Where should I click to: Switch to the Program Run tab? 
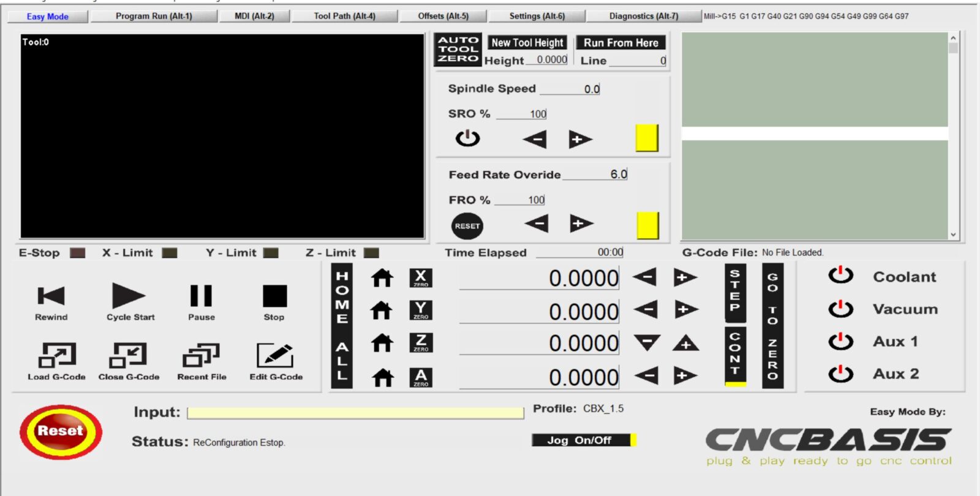(154, 17)
